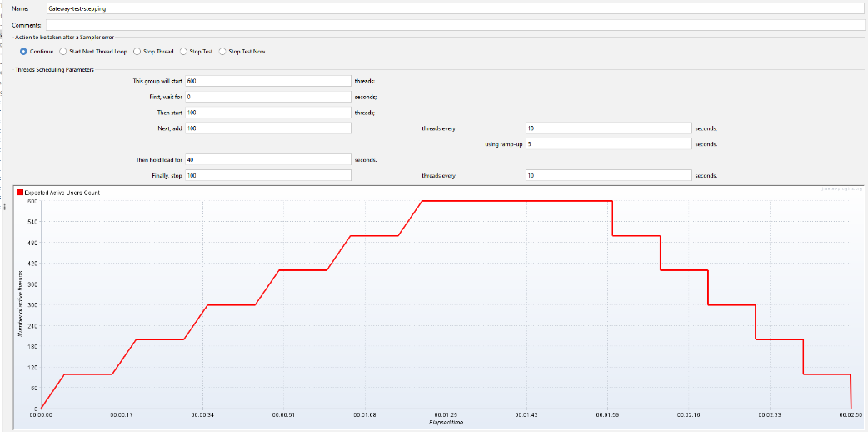The image size is (868, 432).
Task: Pick the Stop Test Now option
Action: point(222,52)
